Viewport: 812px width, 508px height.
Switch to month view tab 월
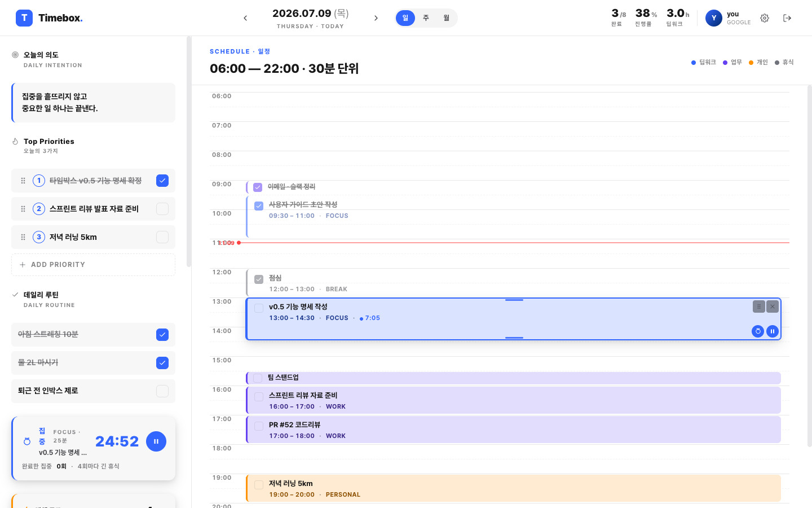tap(446, 18)
